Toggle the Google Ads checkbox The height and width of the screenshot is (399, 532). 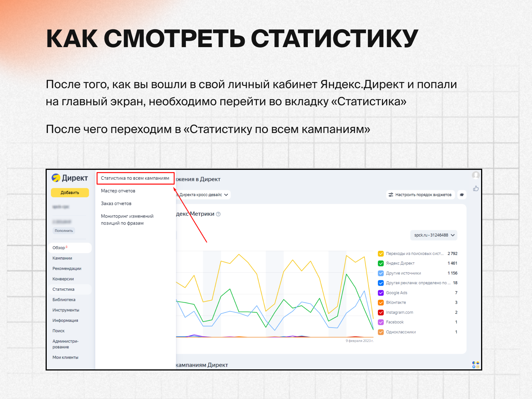[381, 293]
